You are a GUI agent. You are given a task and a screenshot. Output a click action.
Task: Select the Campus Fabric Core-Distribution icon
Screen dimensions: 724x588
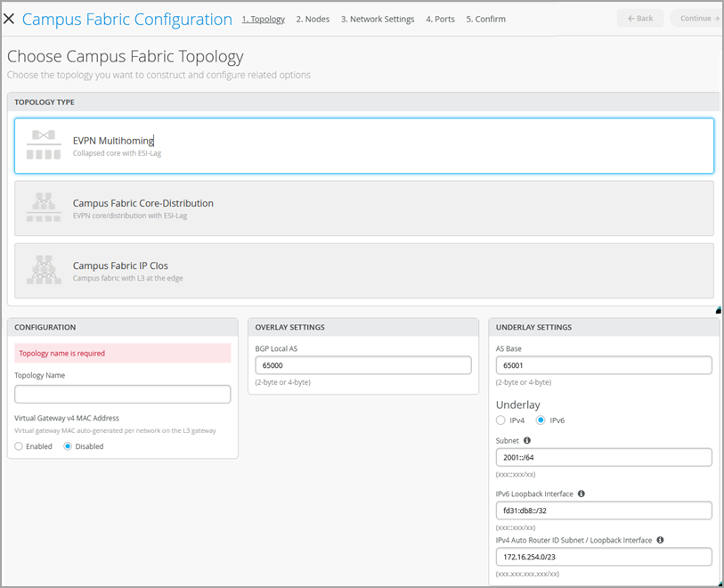coord(43,208)
